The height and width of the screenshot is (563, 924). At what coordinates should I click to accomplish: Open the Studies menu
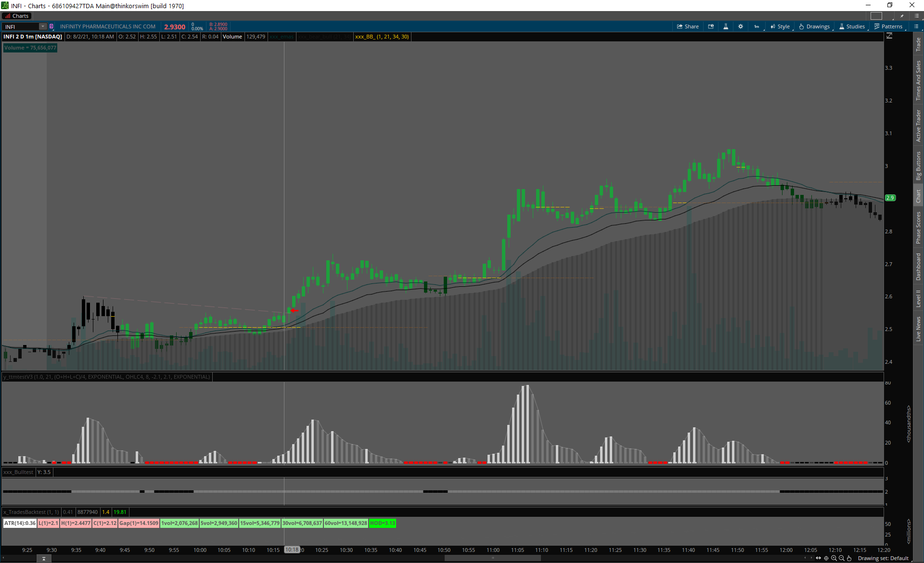pos(852,26)
